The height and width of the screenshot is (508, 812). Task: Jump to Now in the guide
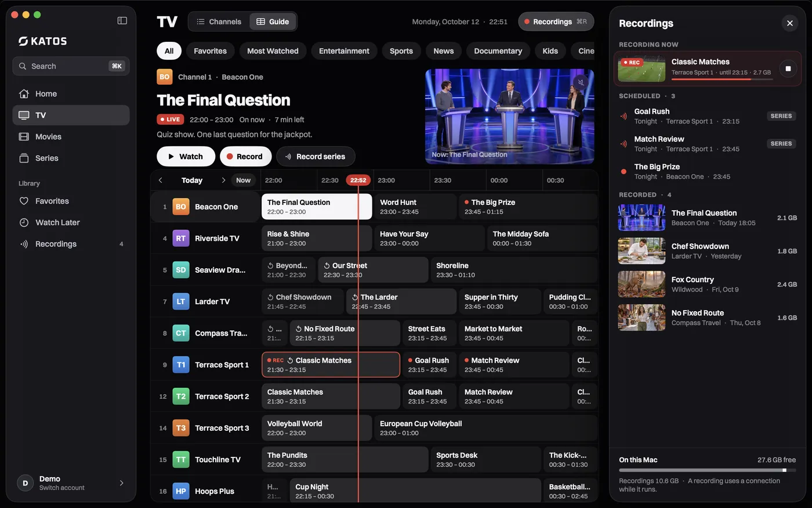[244, 181]
